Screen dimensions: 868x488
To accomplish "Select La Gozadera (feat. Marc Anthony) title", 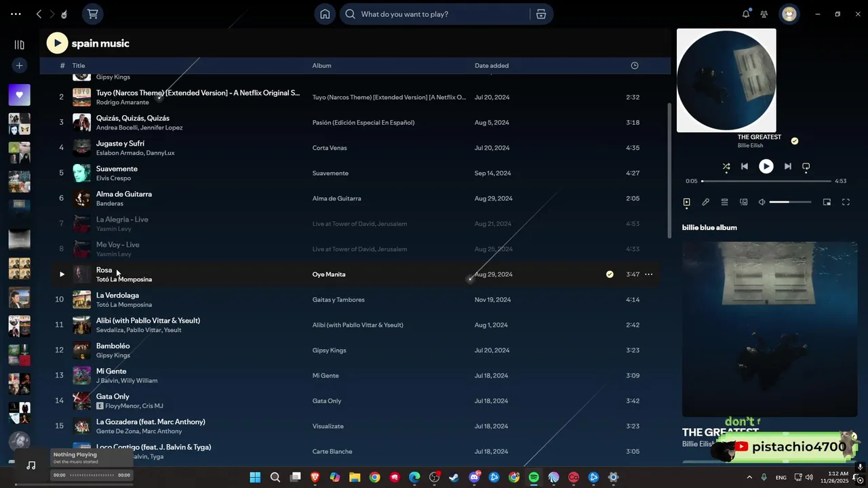I will point(151,422).
